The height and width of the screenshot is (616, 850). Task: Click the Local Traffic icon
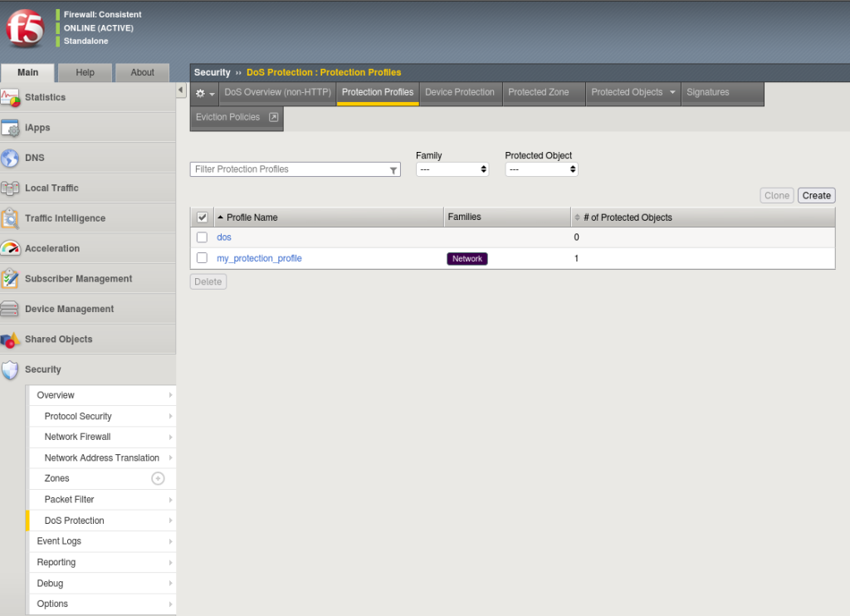(x=11, y=188)
